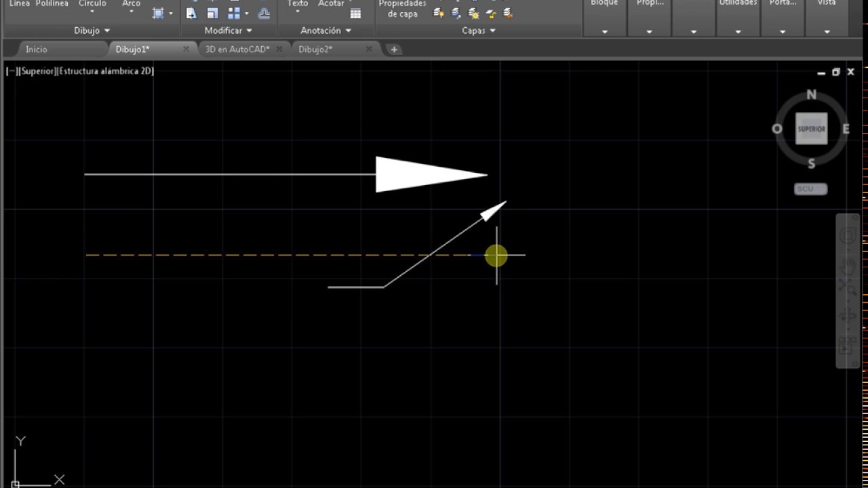Add a new drawing tab
868x488 pixels.
(x=394, y=49)
